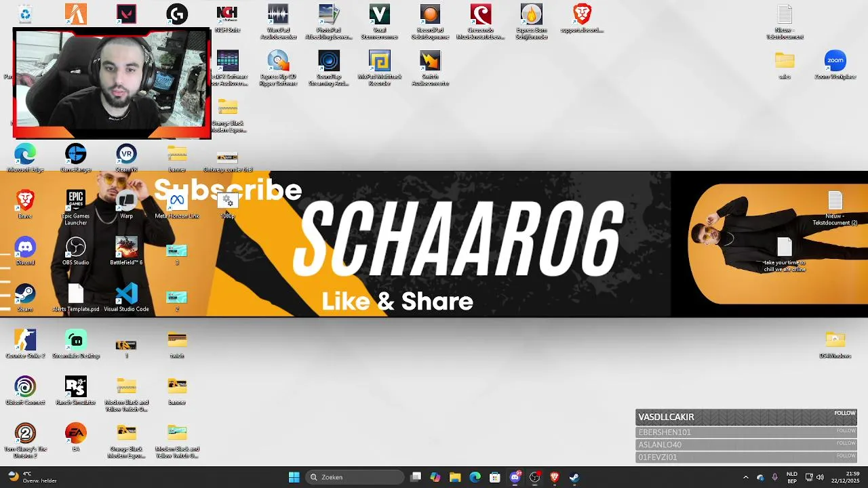Click FOLLOW next to VASDLLCAKIR
Viewport: 868px width, 488px height.
click(845, 413)
